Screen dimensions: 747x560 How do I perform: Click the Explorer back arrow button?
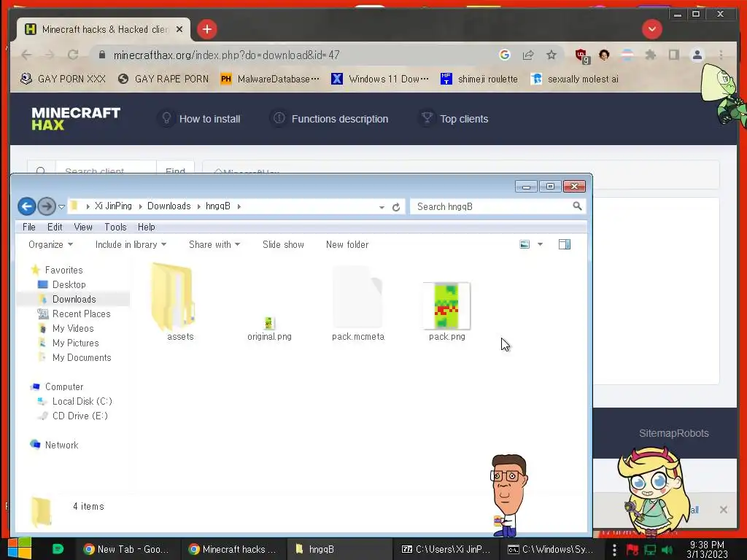pos(27,206)
